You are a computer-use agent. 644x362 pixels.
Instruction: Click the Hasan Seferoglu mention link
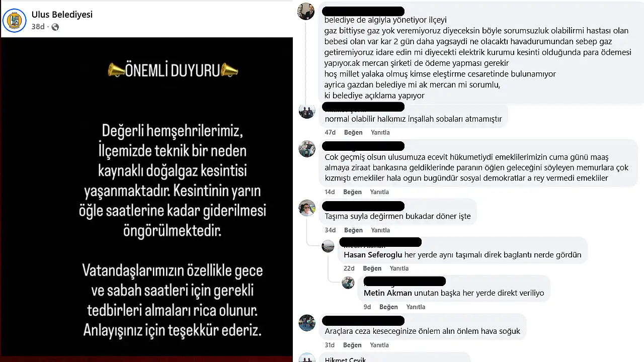point(373,255)
